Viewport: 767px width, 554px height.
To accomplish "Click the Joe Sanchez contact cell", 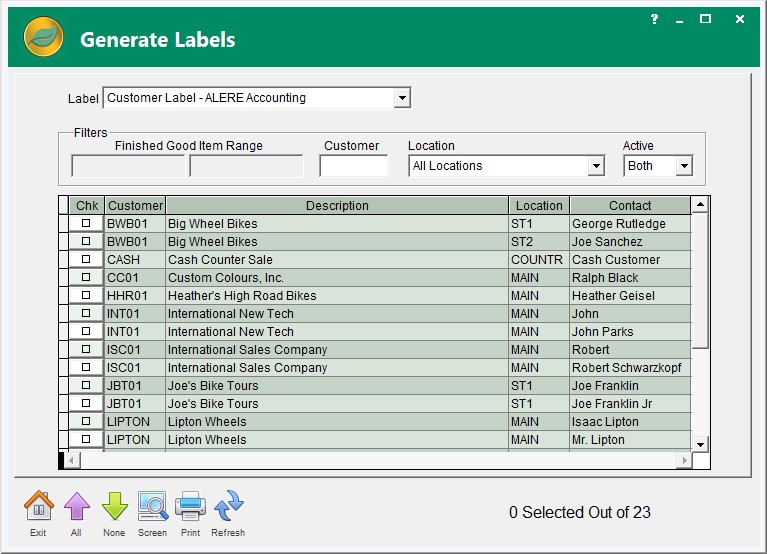I will (x=630, y=242).
